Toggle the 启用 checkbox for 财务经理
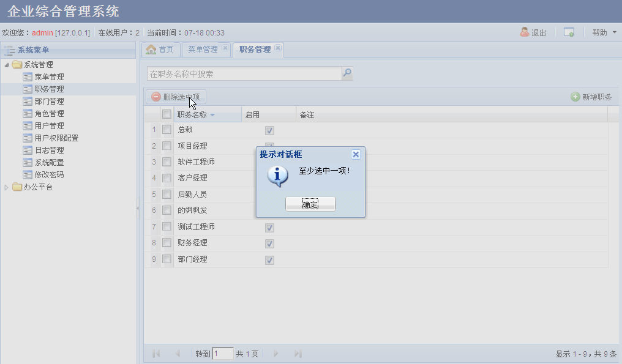The height and width of the screenshot is (364, 622). click(x=269, y=243)
